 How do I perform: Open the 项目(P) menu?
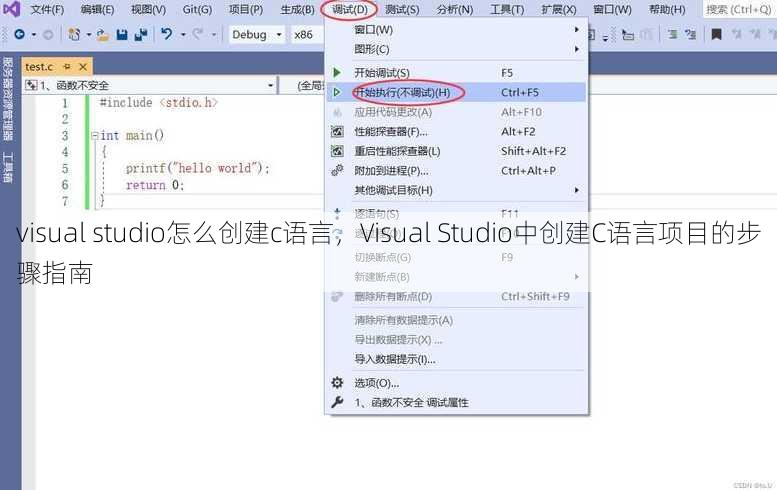pos(246,9)
